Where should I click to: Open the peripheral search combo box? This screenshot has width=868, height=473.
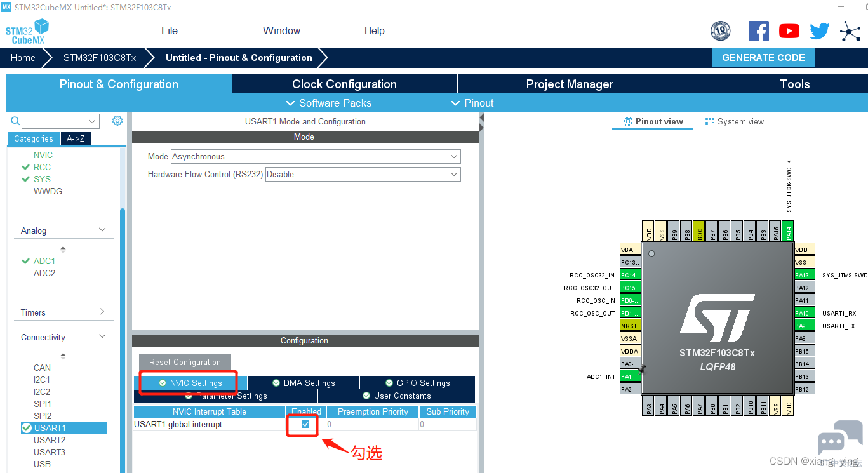[60, 121]
